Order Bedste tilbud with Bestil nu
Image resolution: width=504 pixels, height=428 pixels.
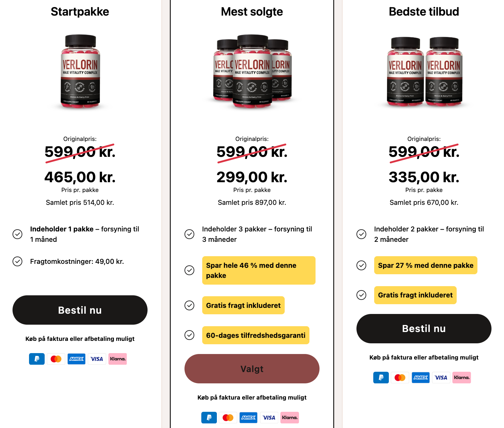pyautogui.click(x=424, y=329)
